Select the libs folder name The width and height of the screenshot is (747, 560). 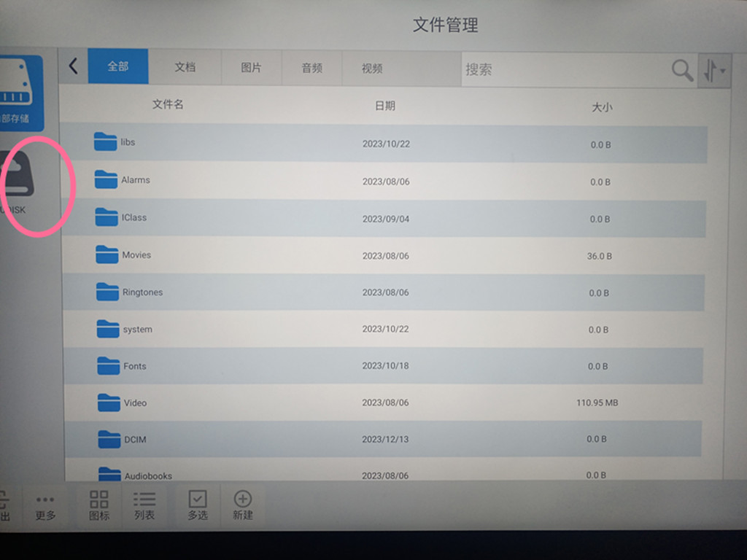point(128,142)
